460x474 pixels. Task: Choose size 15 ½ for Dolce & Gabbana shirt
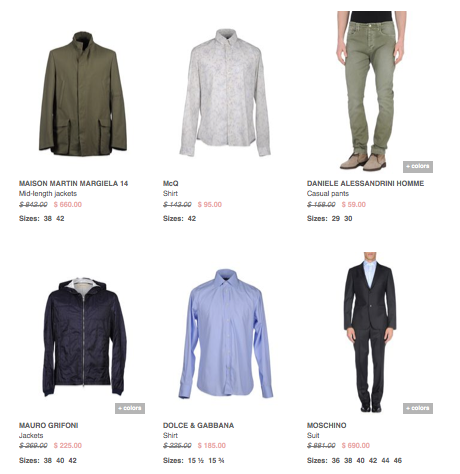tap(196, 460)
